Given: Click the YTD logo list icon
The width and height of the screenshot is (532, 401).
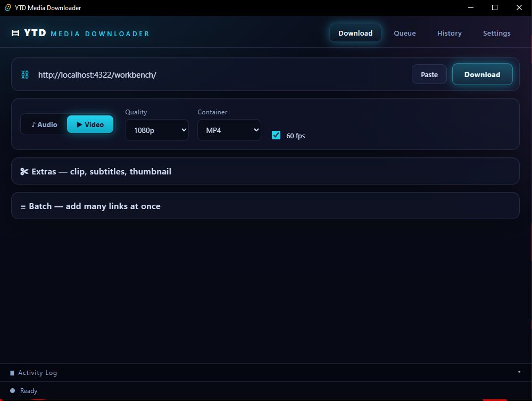Looking at the screenshot, I should [15, 33].
